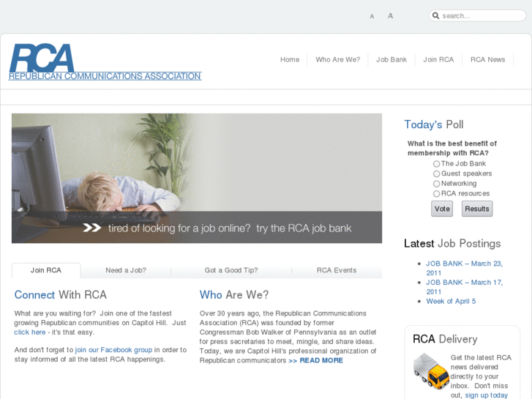
Task: Click the job bank banner image
Action: pos(197,178)
